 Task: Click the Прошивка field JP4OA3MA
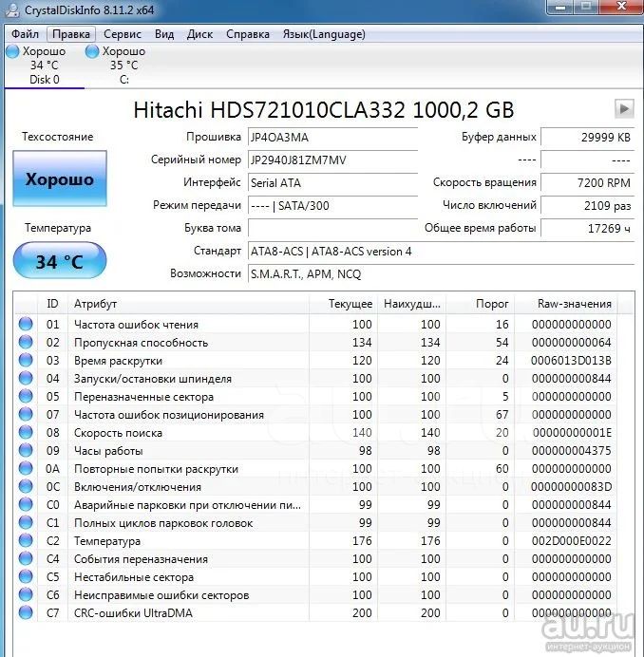332,137
